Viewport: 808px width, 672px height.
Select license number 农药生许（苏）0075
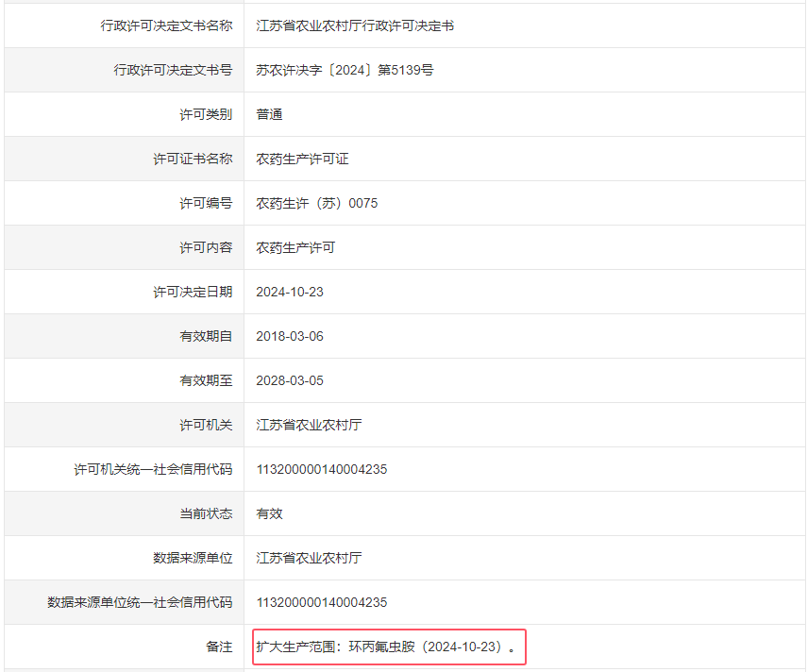[x=317, y=203]
